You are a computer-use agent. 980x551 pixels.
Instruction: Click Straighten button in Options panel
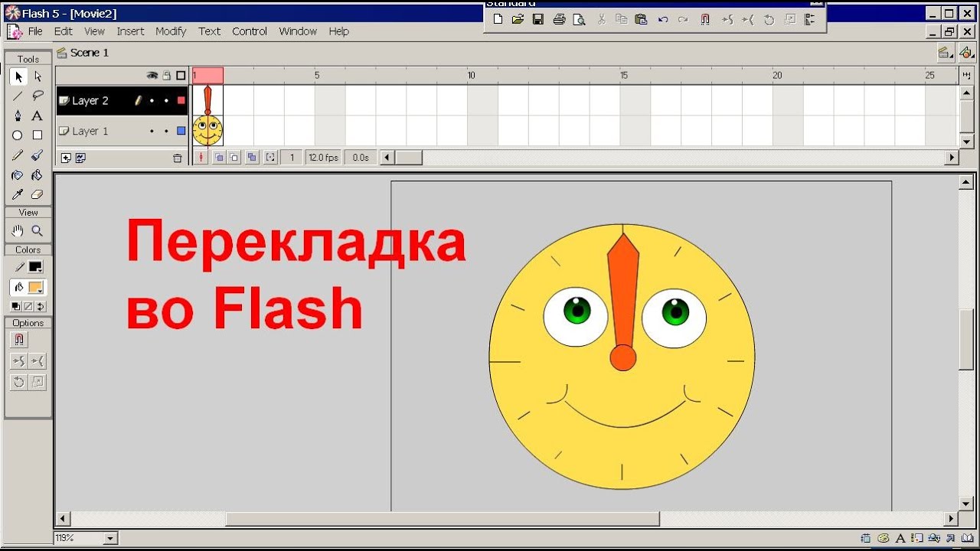[38, 361]
